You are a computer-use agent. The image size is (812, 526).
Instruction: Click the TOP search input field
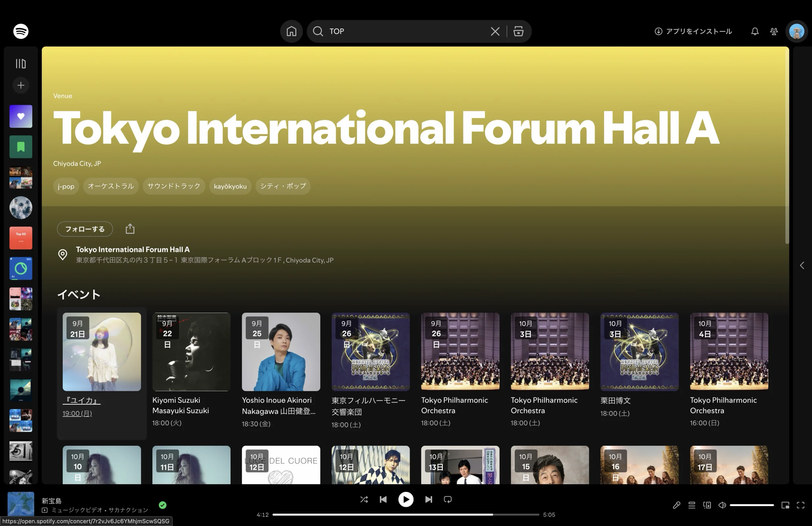406,32
